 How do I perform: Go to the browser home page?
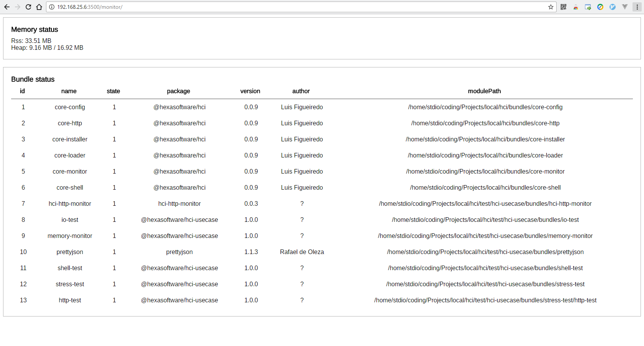click(39, 7)
